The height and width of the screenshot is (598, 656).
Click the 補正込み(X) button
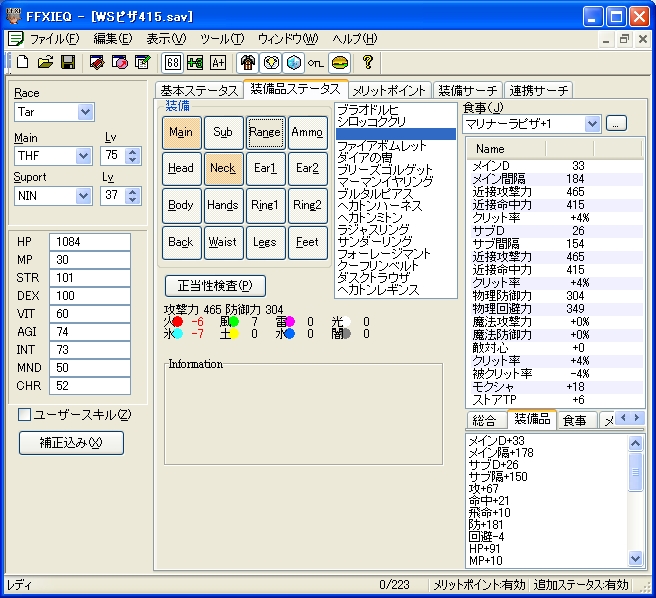click(x=71, y=443)
